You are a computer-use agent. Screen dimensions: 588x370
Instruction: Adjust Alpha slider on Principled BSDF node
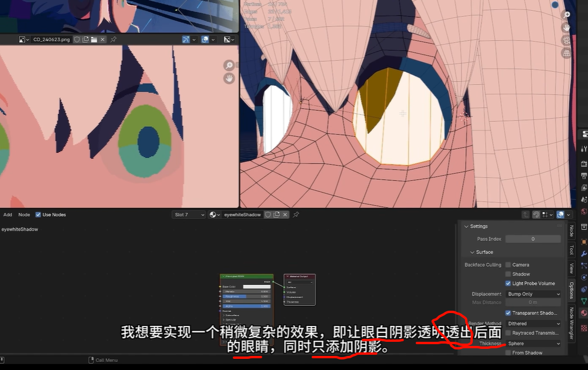point(246,306)
